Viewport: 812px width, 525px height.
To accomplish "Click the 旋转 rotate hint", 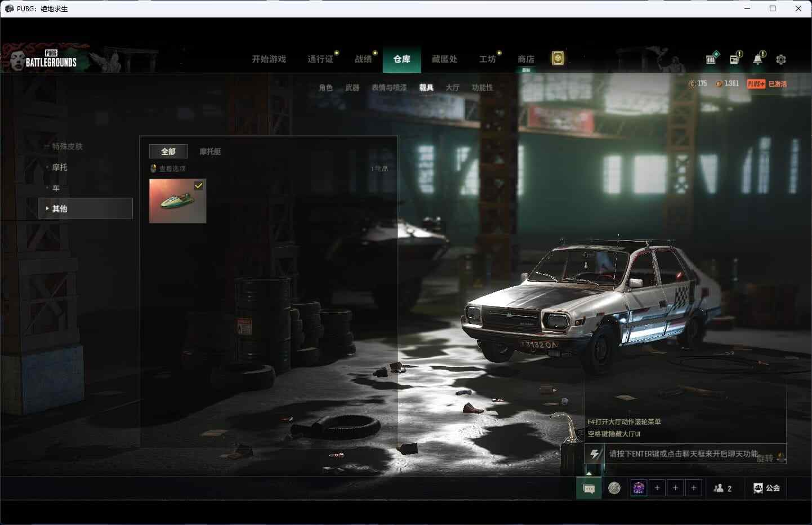I will pyautogui.click(x=765, y=459).
